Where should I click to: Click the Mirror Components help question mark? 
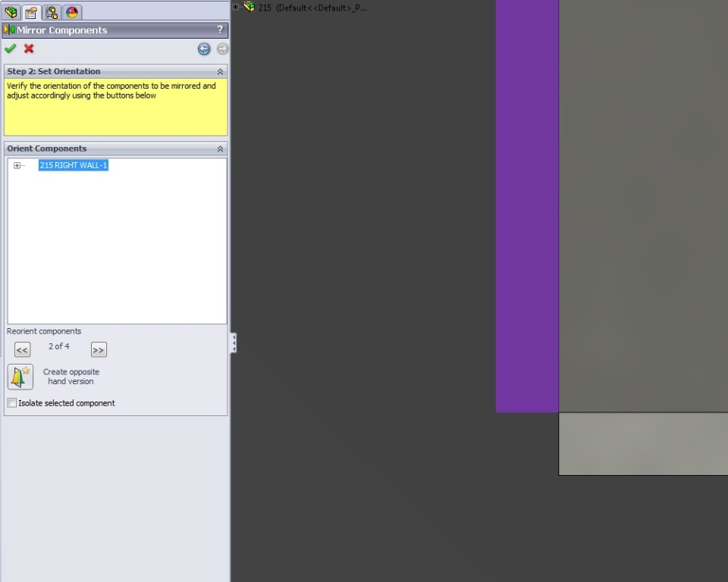(x=220, y=30)
